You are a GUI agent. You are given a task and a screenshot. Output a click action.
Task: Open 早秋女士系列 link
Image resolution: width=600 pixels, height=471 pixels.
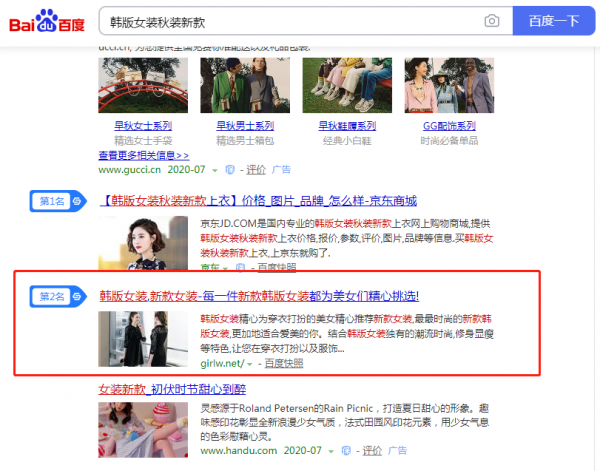pyautogui.click(x=142, y=126)
